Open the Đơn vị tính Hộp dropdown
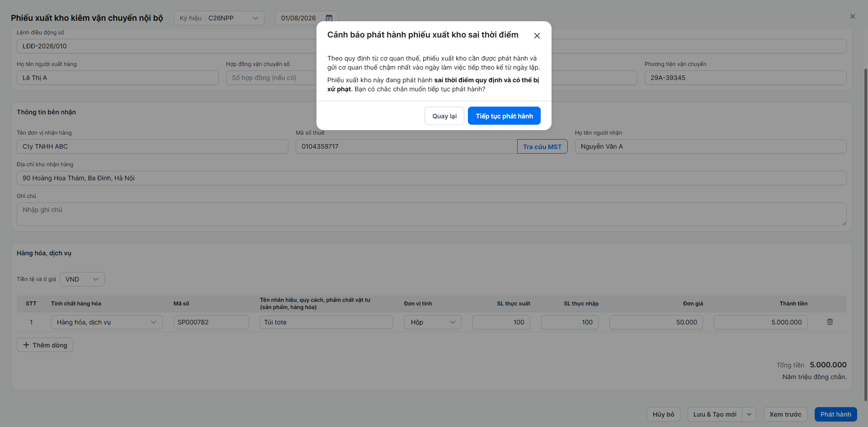868x427 pixels. pyautogui.click(x=433, y=322)
